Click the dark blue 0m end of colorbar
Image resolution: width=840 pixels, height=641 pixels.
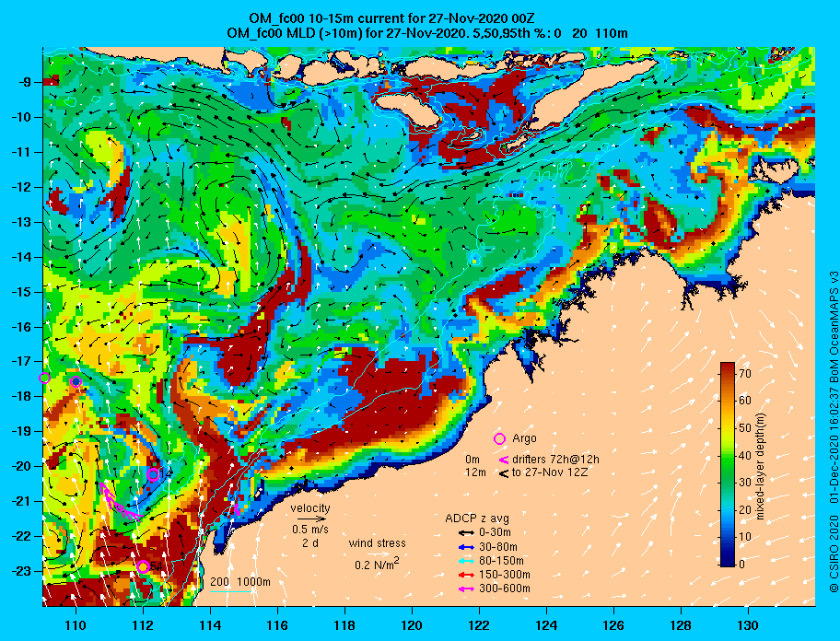click(727, 562)
